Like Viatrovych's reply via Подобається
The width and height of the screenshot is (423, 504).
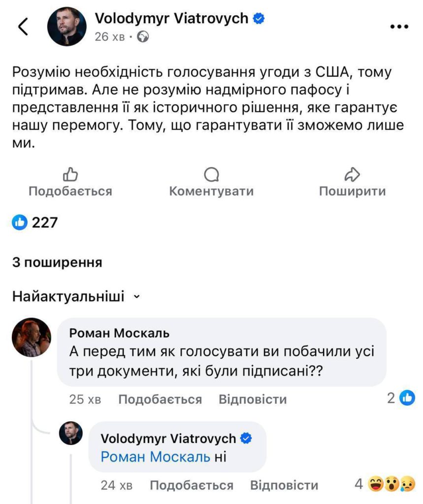(x=191, y=486)
